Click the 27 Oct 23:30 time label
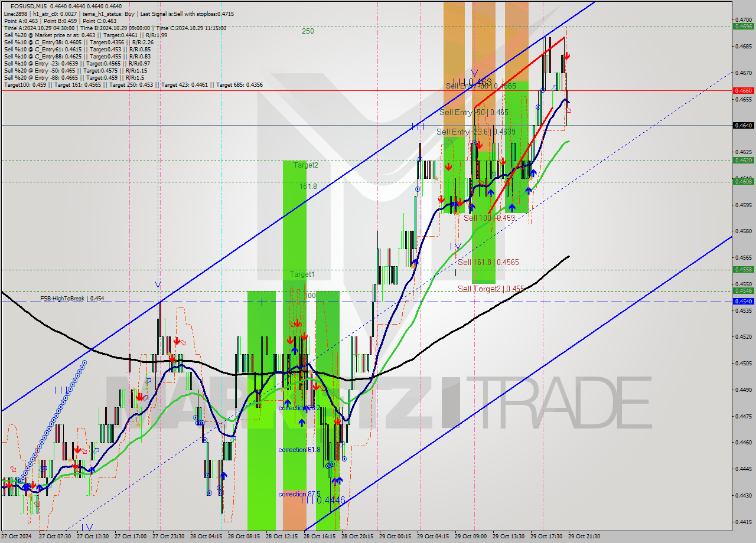The height and width of the screenshot is (543, 756). pos(167,537)
